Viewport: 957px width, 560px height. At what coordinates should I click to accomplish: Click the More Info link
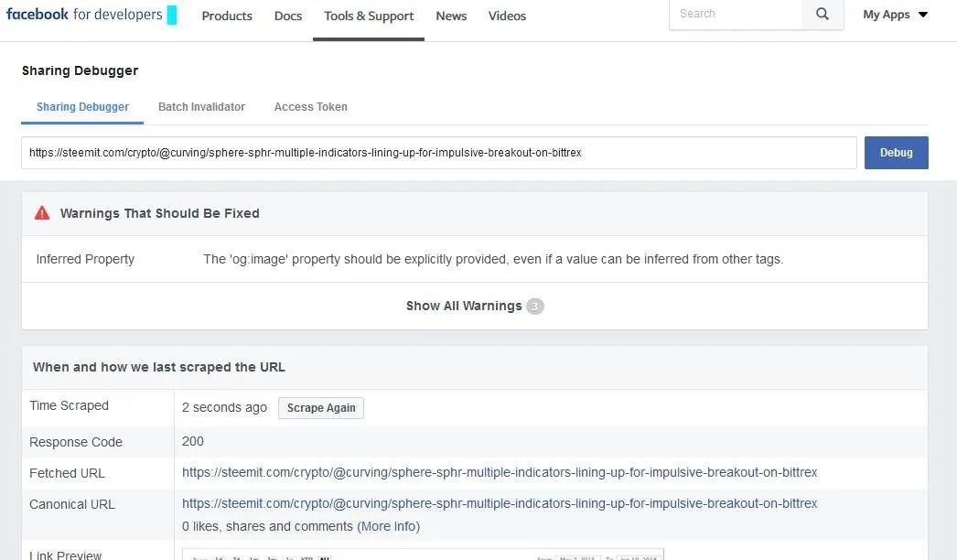pos(388,526)
